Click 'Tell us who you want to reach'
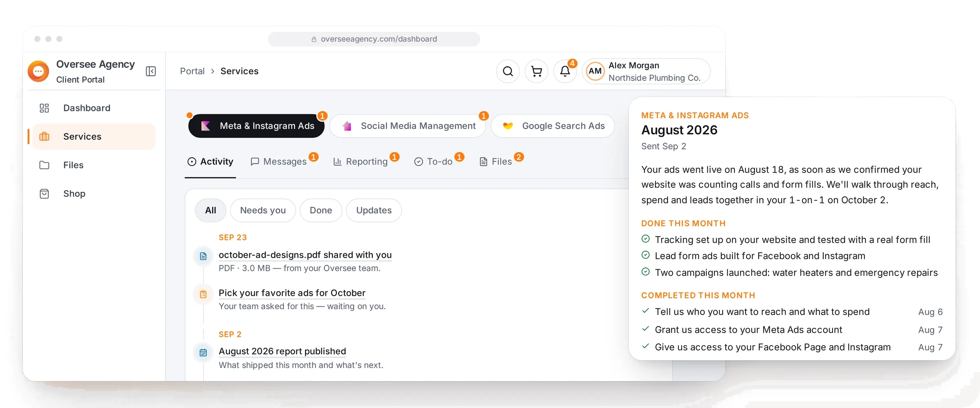The height and width of the screenshot is (408, 980). (762, 312)
